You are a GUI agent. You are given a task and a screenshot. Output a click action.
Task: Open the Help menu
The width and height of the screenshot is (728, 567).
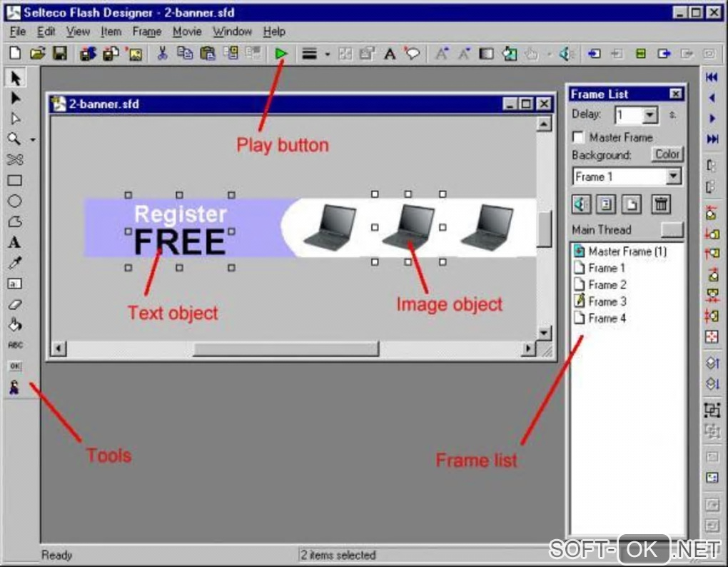click(274, 31)
